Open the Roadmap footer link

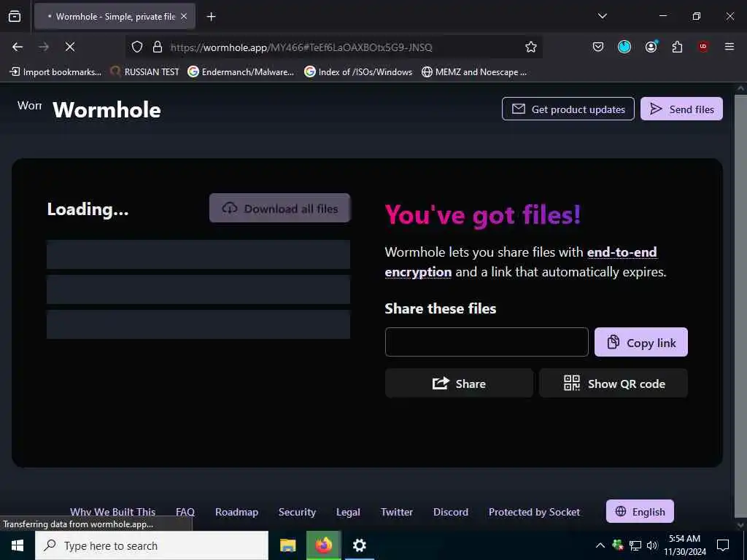point(237,512)
